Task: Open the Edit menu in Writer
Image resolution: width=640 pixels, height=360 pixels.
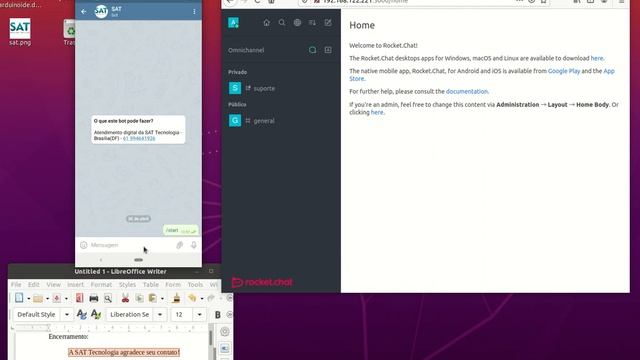Action: click(34, 284)
